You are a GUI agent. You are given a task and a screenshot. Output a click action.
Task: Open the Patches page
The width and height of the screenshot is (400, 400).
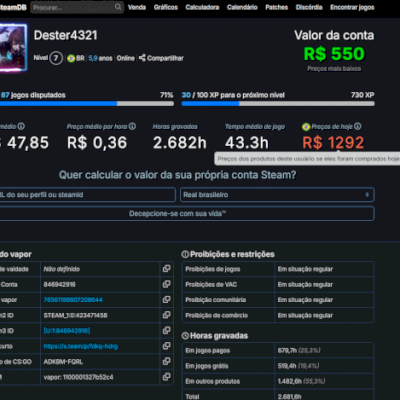277,7
